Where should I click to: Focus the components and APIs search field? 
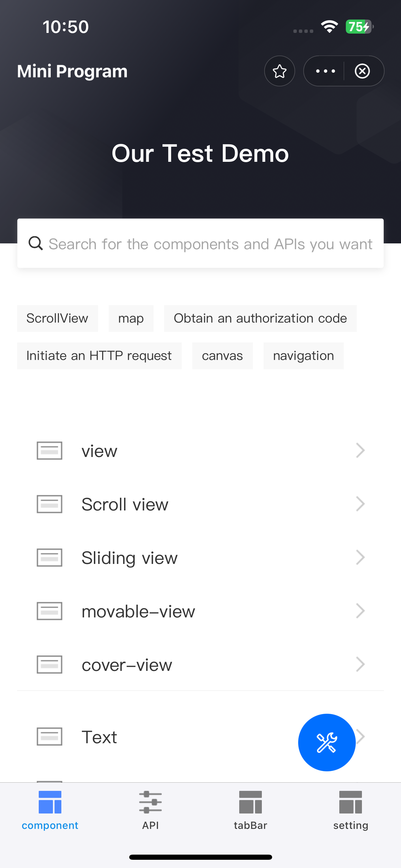click(x=210, y=244)
